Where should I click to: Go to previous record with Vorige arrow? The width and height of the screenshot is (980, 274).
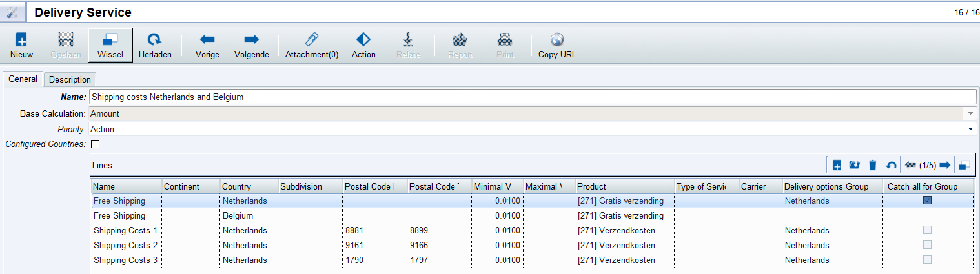click(x=207, y=40)
